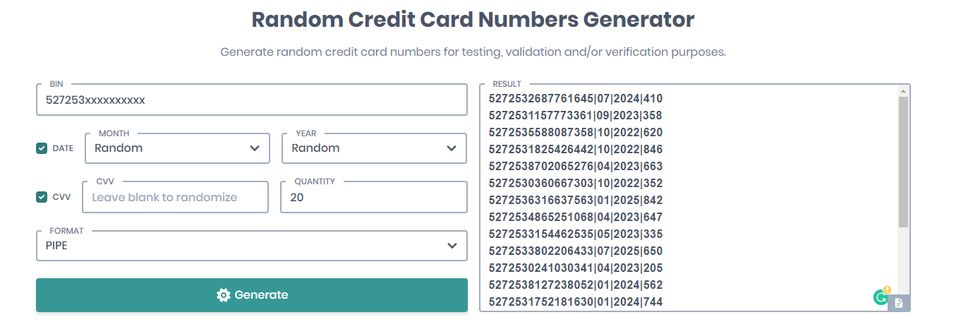Open the MONTH dropdown
Screen dimensions: 980x322
point(177,148)
